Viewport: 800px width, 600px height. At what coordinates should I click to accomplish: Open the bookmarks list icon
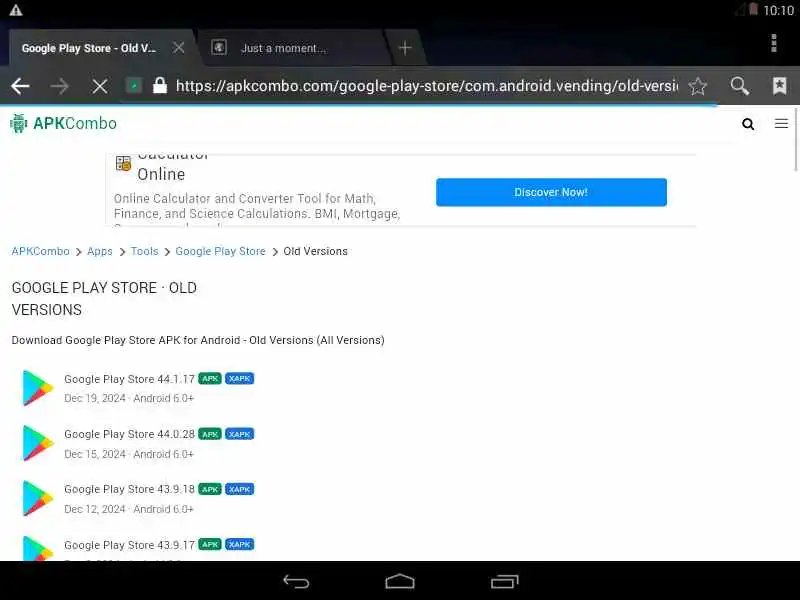(x=780, y=86)
